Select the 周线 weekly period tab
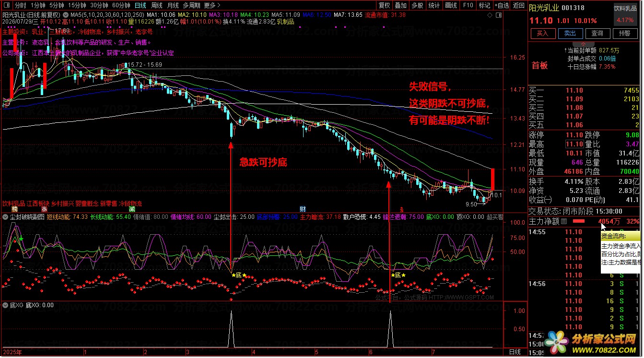This screenshot has width=644, height=358. click(x=157, y=5)
